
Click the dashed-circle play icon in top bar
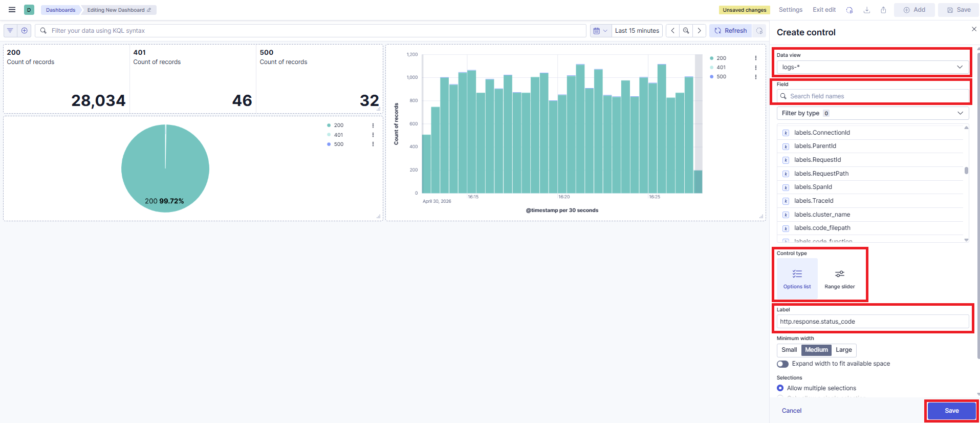point(850,10)
